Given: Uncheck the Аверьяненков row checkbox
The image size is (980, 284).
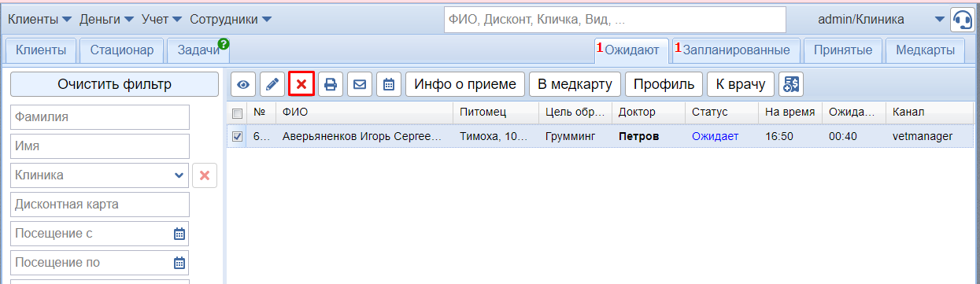Looking at the screenshot, I should click(x=238, y=136).
